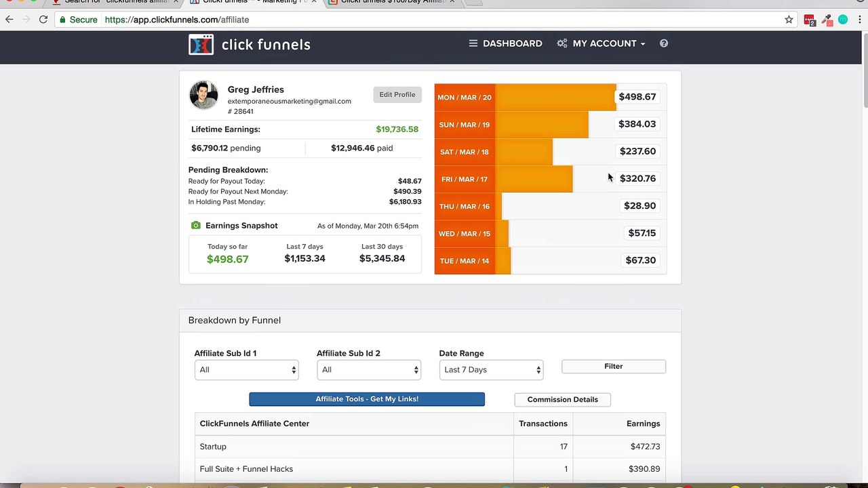Image resolution: width=868 pixels, height=488 pixels.
Task: Bookmark page with the star icon
Action: [x=789, y=20]
